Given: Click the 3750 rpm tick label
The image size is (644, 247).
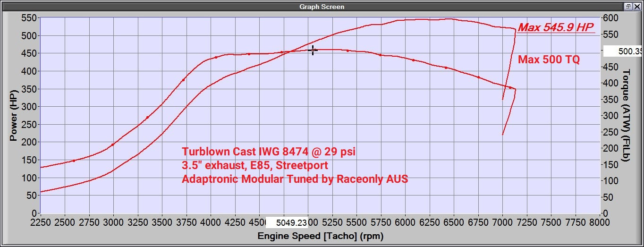Looking at the screenshot, I should point(186,222).
